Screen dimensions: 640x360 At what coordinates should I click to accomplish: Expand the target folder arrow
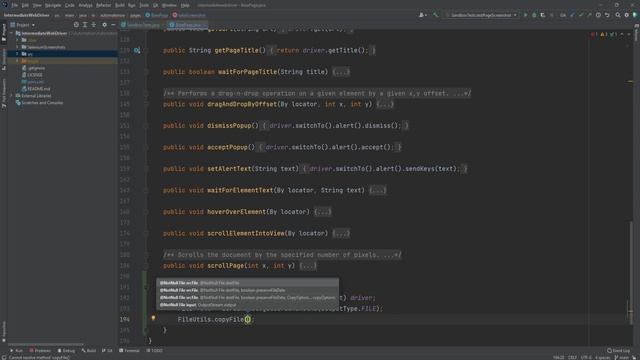tap(17, 61)
